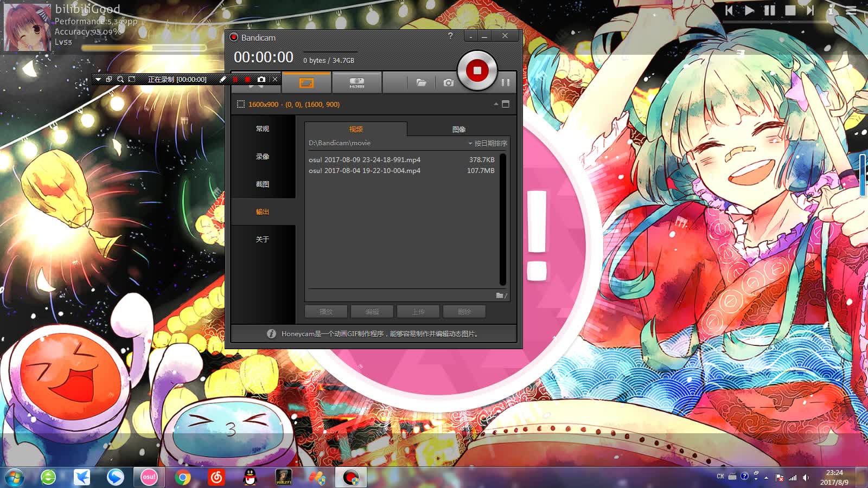Image resolution: width=868 pixels, height=488 pixels.
Task: Collapse the recording region panel with the arrow
Action: (495, 104)
